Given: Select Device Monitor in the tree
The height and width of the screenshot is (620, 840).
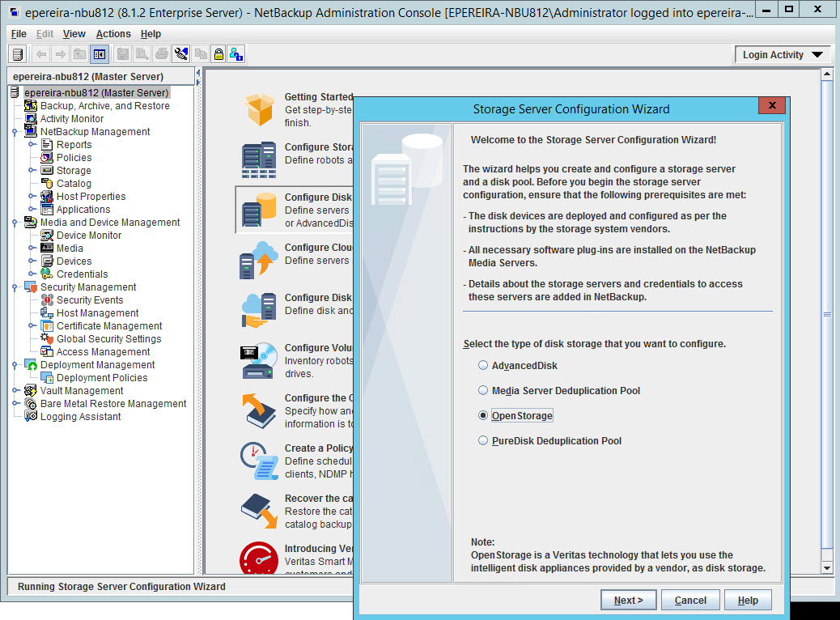Looking at the screenshot, I should click(89, 236).
